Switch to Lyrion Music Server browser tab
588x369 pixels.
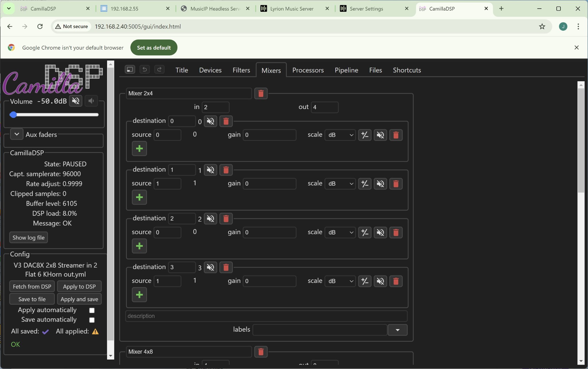point(292,9)
